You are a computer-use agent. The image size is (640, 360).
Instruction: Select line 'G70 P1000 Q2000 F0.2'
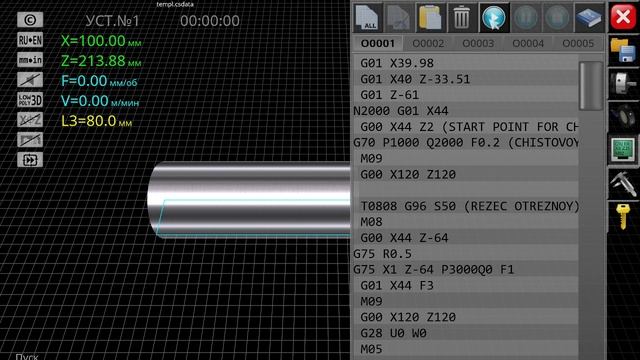(465, 142)
